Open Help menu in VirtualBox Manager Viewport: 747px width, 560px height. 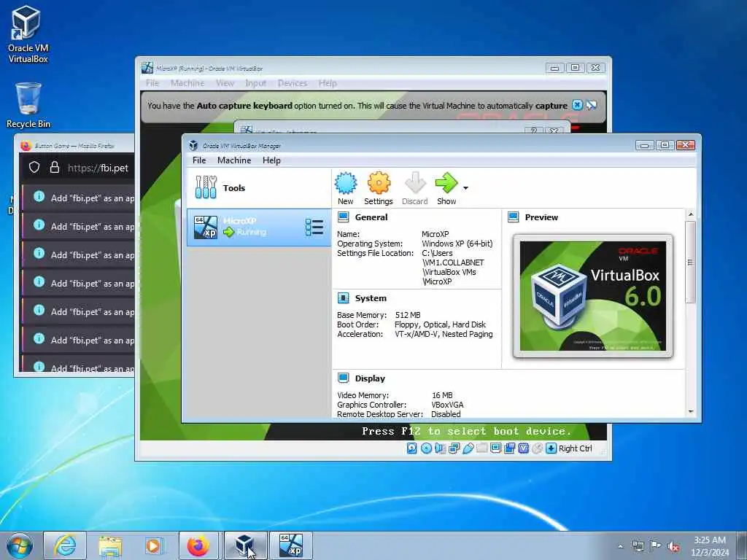click(271, 160)
